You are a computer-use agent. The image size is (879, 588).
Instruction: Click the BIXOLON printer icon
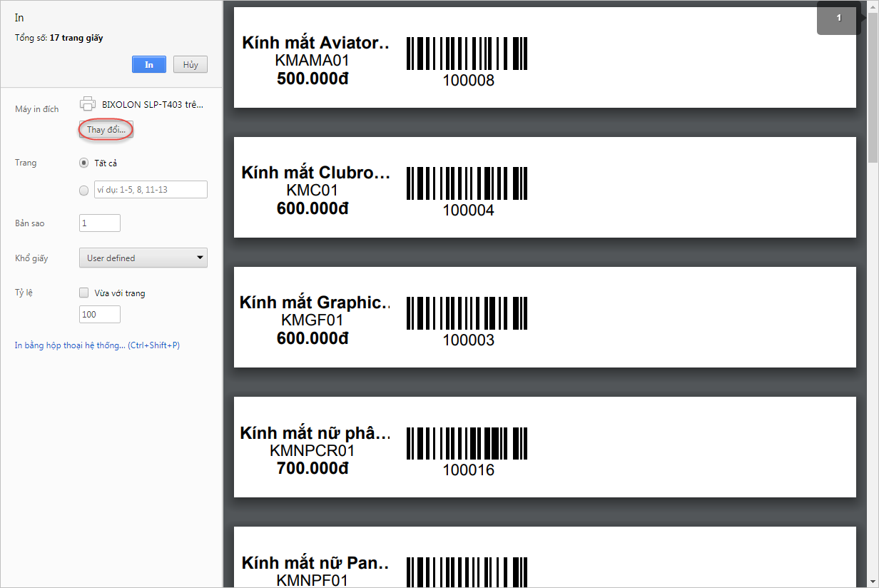[88, 103]
